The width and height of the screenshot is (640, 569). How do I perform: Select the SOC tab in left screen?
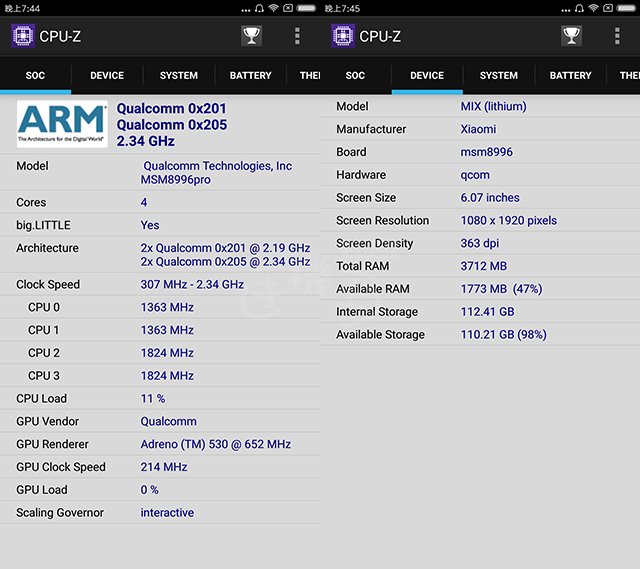pyautogui.click(x=36, y=76)
